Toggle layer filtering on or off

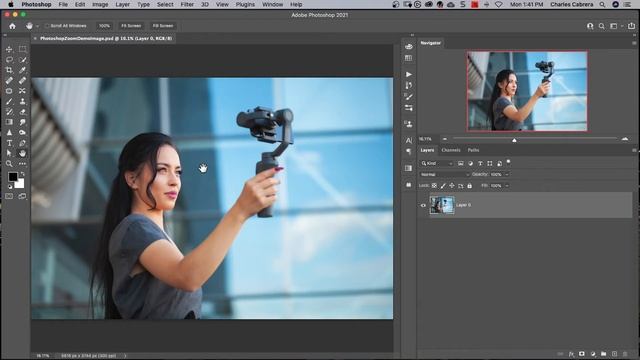tap(509, 162)
